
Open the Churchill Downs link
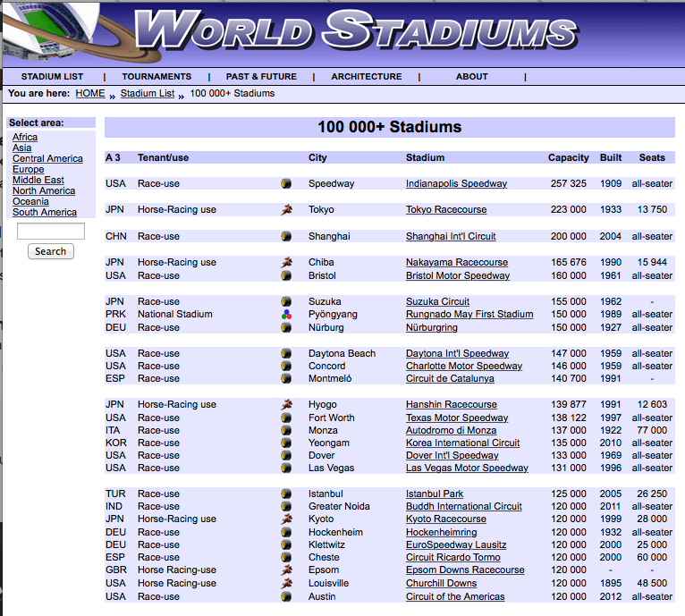tap(441, 583)
